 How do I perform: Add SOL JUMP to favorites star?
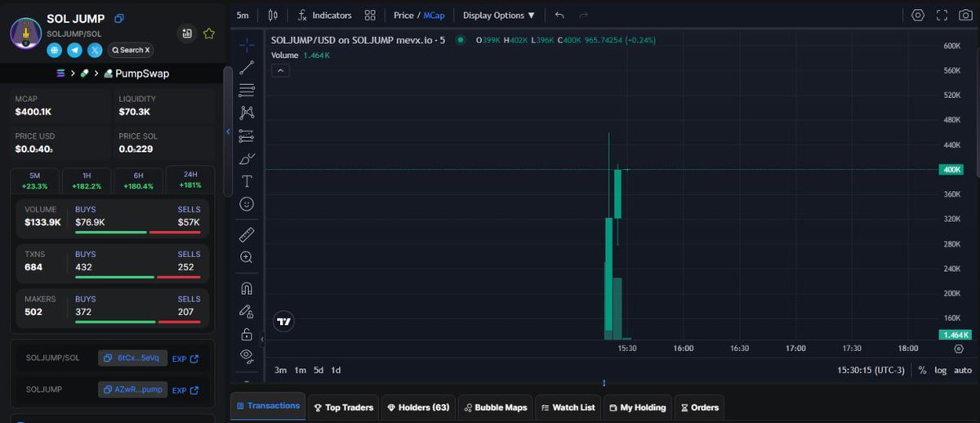[208, 33]
